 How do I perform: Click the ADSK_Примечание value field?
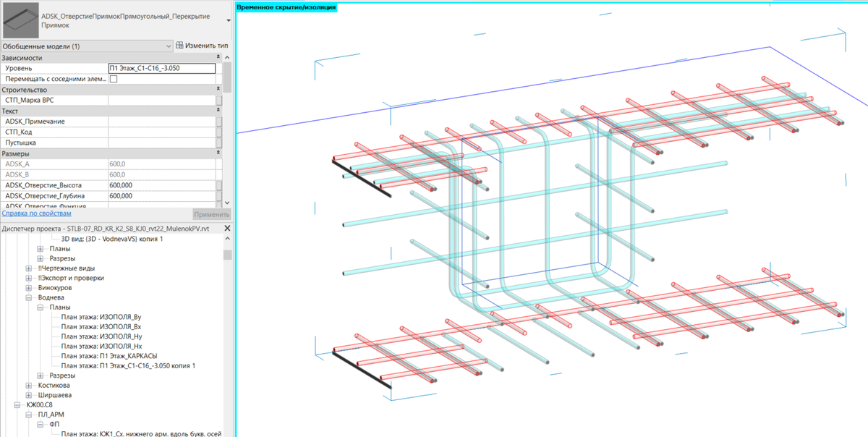pyautogui.click(x=162, y=122)
